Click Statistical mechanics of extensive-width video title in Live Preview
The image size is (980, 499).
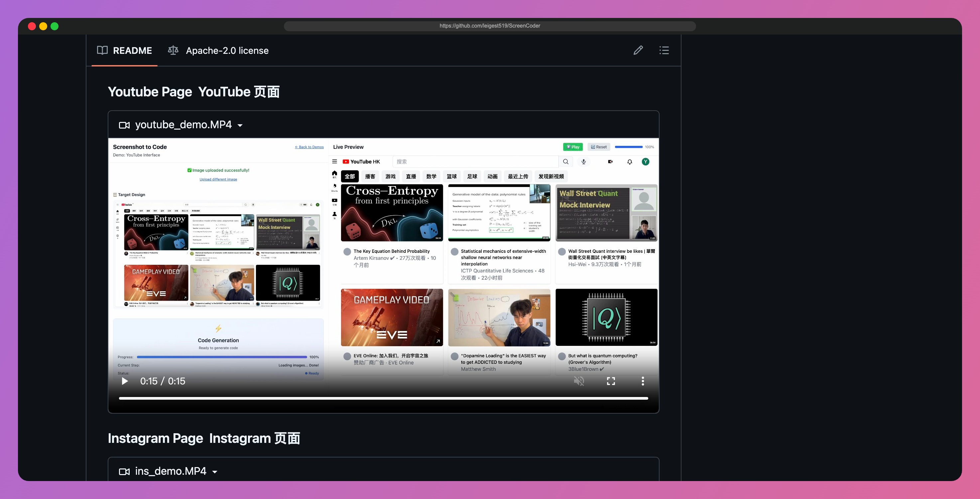tap(503, 257)
